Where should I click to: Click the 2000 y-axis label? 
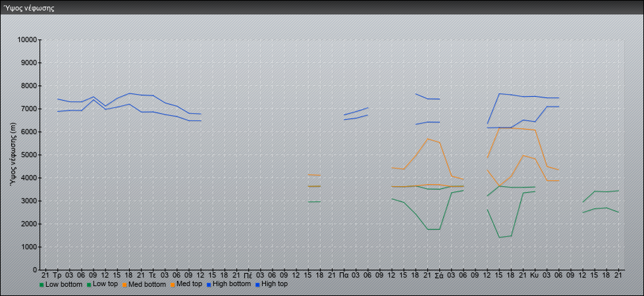coord(29,224)
